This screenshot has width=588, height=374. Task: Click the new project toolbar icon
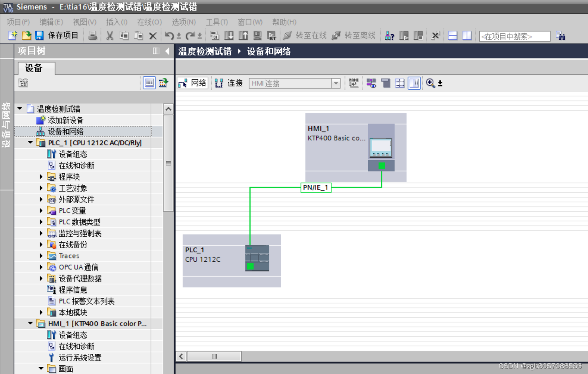coord(13,36)
